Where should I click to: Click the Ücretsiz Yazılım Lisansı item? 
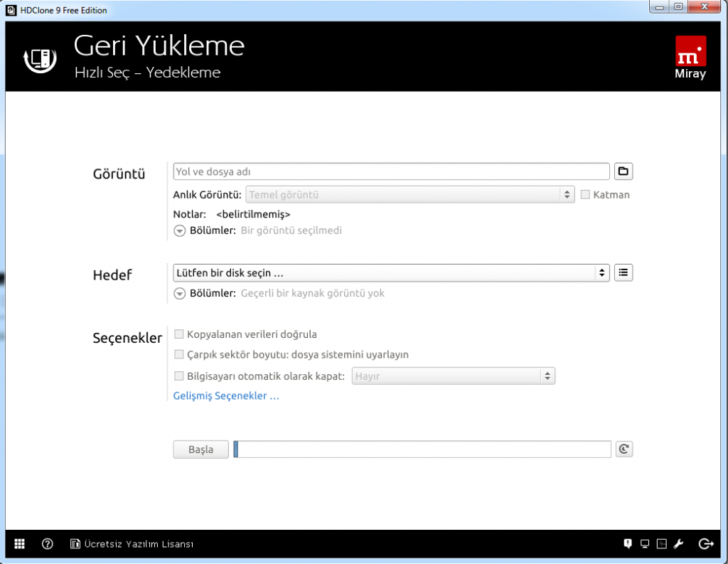[132, 544]
